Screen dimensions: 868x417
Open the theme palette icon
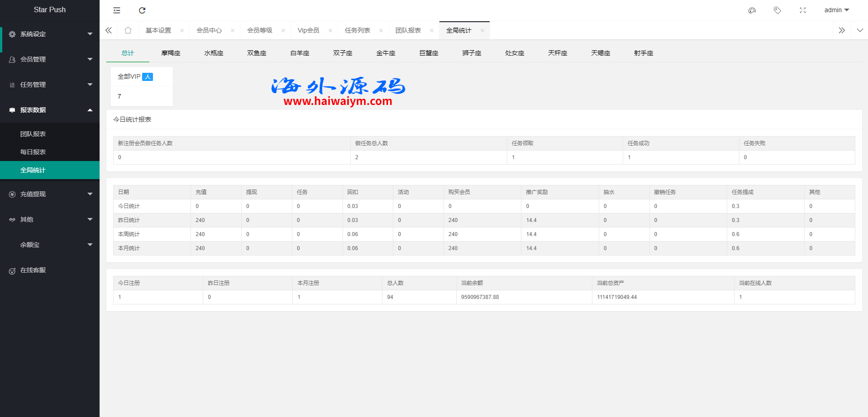752,10
